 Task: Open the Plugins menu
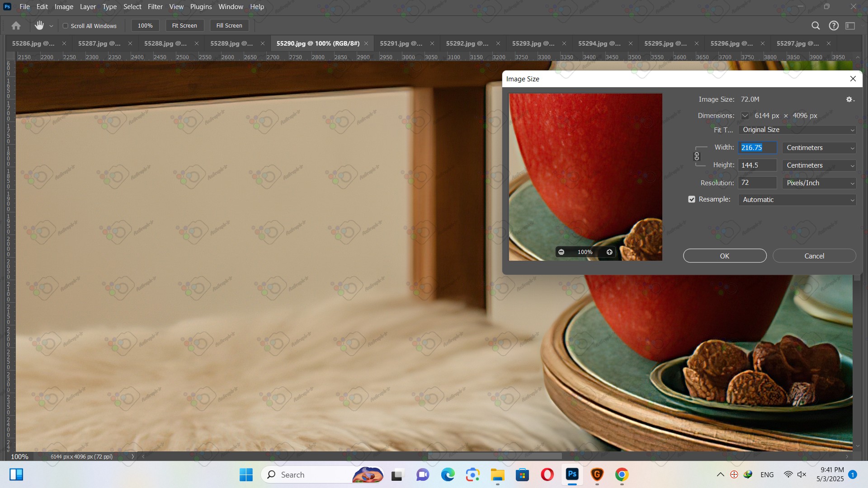click(x=201, y=7)
